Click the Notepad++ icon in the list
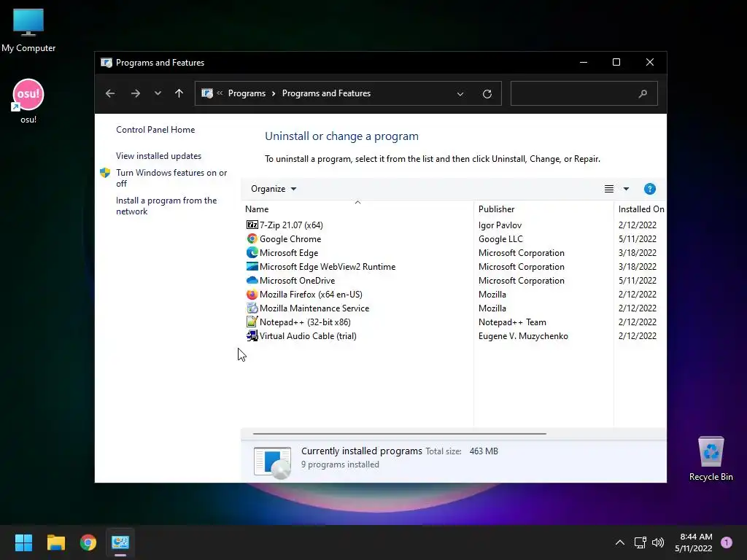Viewport: 747px width, 560px height. tap(252, 322)
